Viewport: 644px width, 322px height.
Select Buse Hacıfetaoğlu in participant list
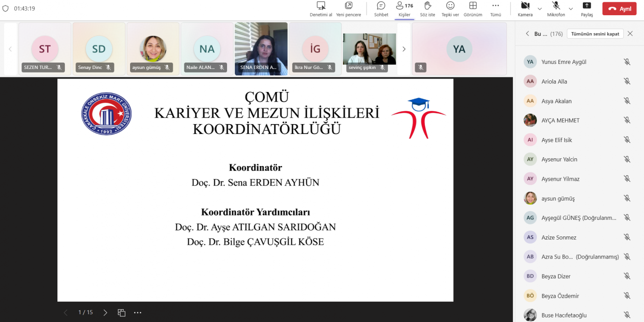click(x=564, y=315)
